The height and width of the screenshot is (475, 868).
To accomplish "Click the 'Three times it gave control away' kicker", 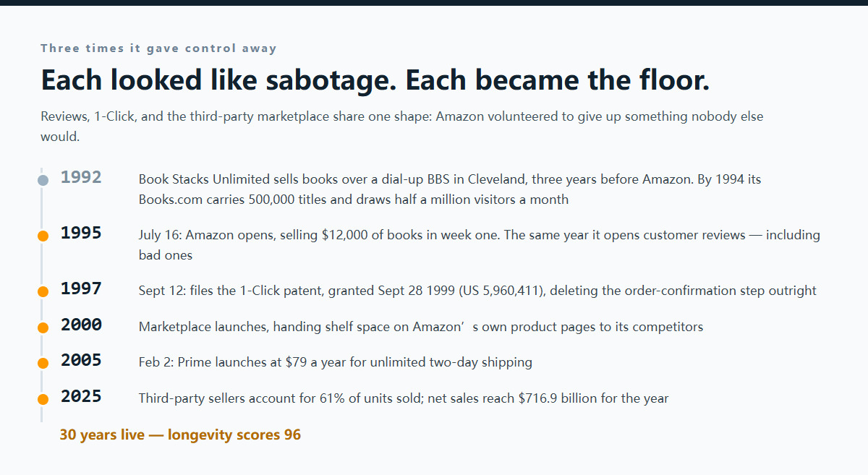I will coord(158,48).
